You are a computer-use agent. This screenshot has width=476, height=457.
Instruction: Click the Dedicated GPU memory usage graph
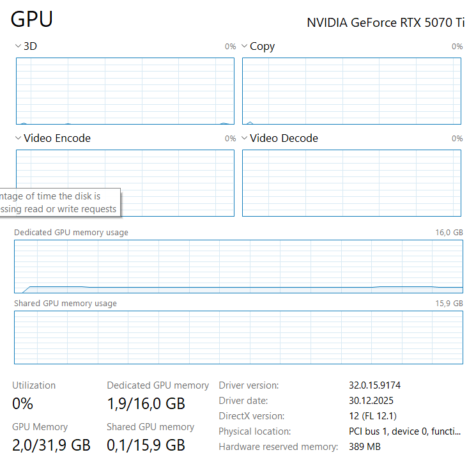point(238,267)
